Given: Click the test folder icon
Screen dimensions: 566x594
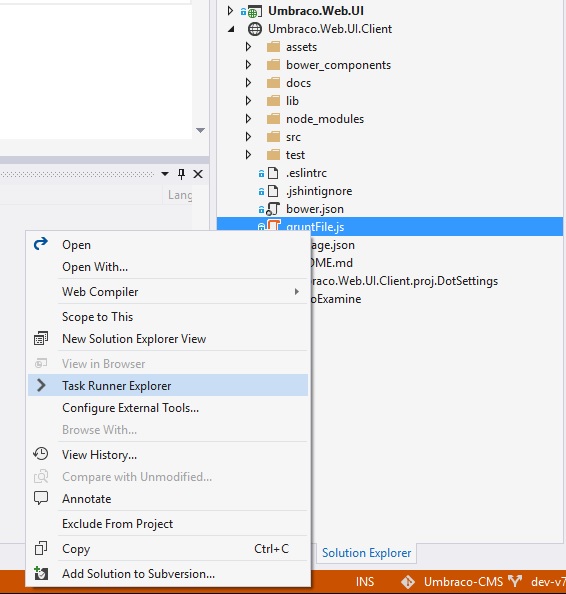Looking at the screenshot, I should 273,155.
